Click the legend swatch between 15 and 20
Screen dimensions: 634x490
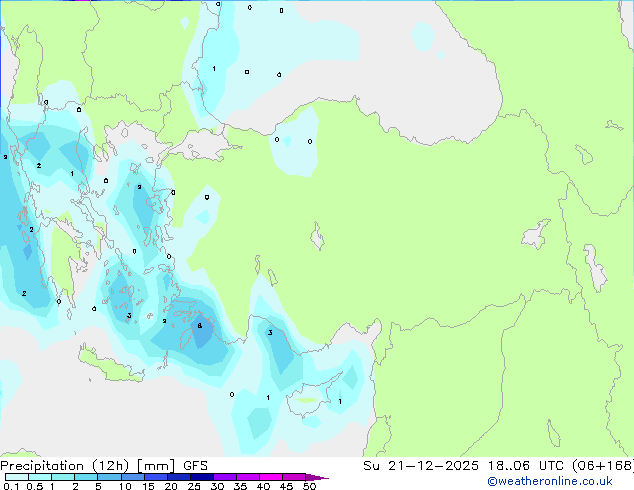[x=156, y=477]
